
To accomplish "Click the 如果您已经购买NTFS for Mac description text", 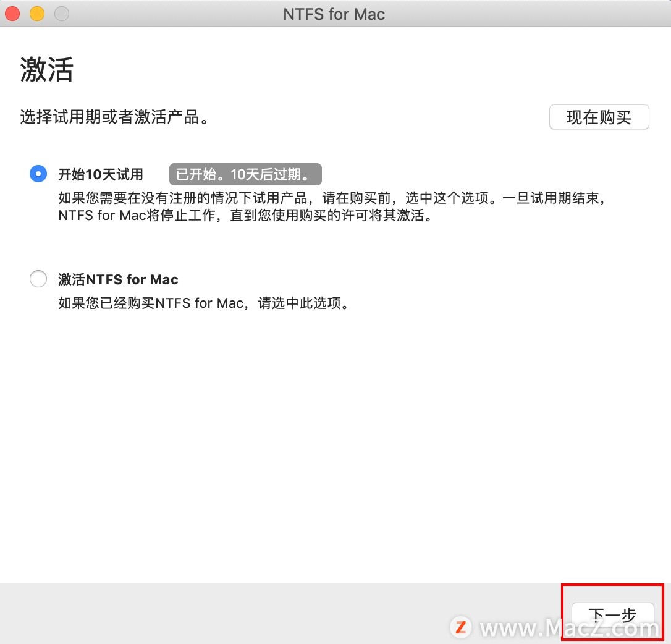I will [x=203, y=303].
